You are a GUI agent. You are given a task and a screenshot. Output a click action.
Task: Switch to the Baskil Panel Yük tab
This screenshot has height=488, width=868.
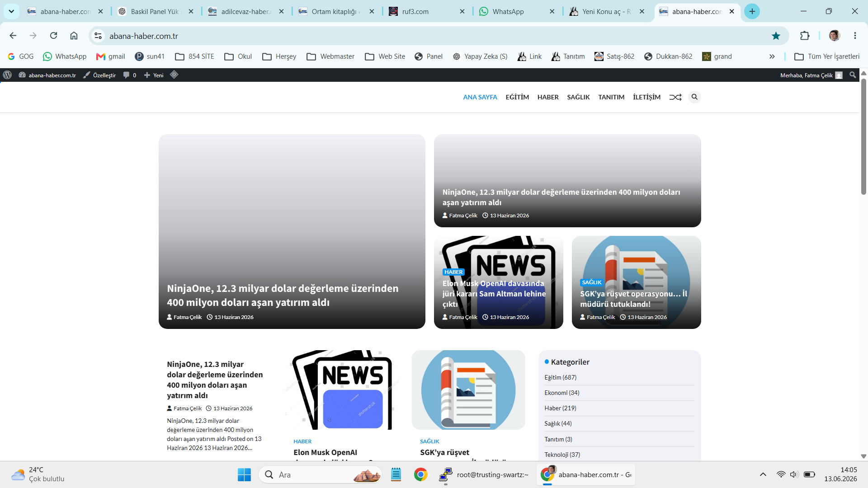155,12
